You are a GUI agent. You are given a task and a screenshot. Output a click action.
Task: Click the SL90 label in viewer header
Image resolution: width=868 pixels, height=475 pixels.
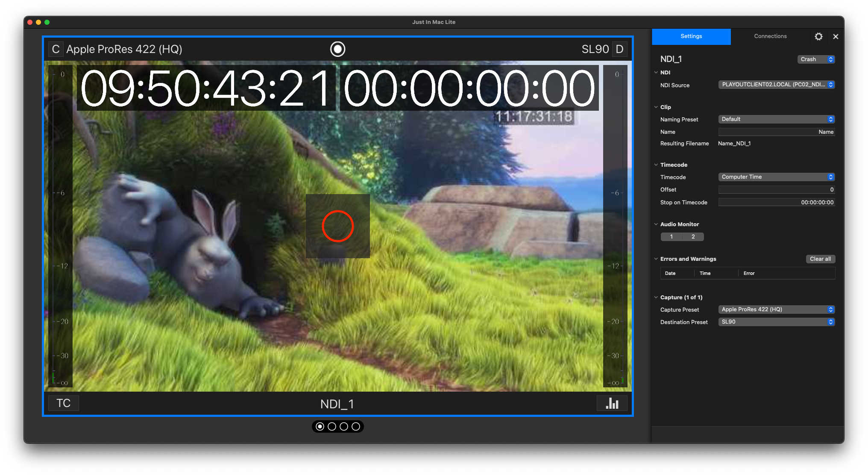coord(595,49)
